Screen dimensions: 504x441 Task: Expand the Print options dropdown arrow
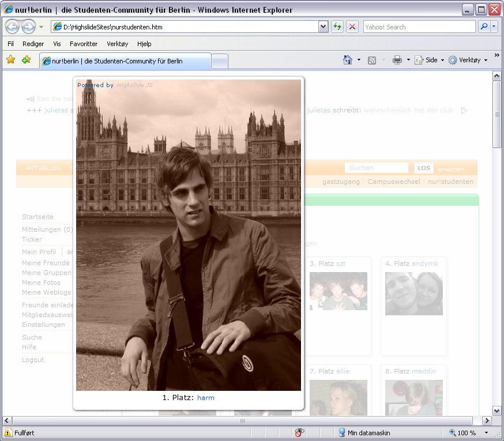coord(408,60)
